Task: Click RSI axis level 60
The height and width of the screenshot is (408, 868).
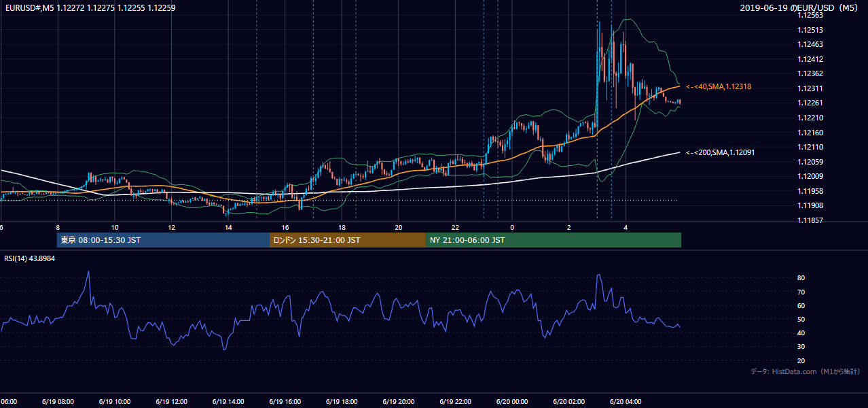Action: (x=801, y=305)
